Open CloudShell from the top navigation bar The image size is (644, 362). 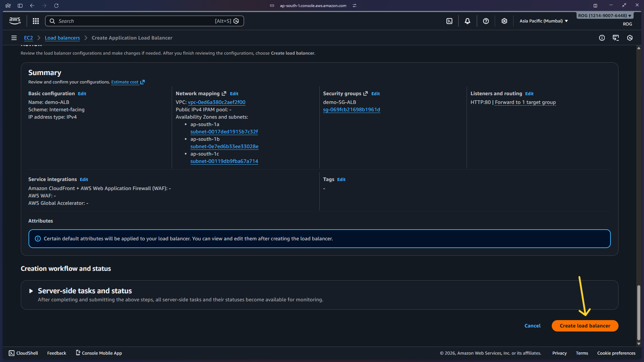tap(449, 21)
